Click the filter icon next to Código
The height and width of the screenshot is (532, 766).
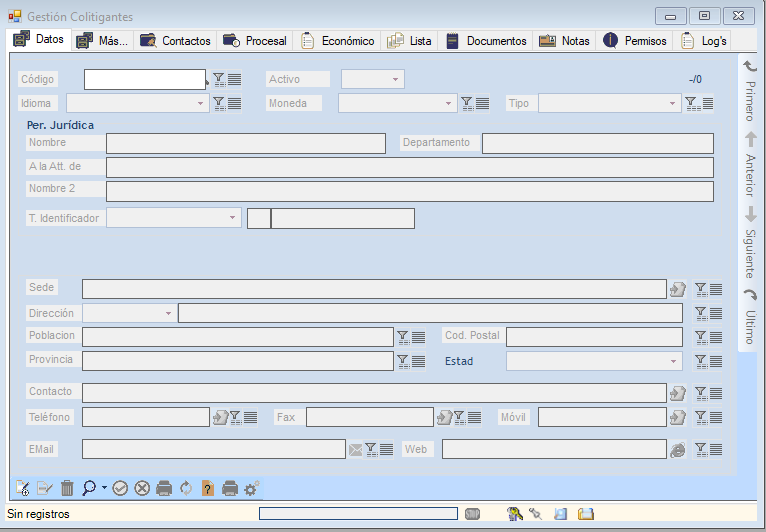coord(219,79)
